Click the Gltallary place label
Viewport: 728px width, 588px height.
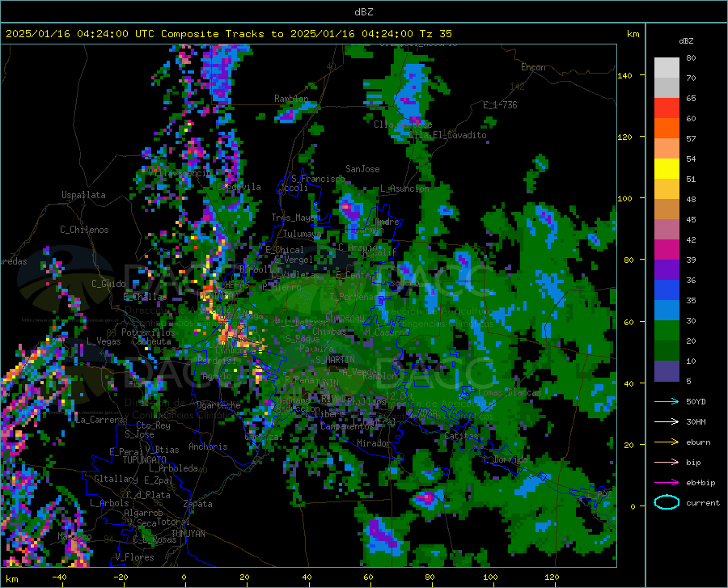(x=116, y=479)
